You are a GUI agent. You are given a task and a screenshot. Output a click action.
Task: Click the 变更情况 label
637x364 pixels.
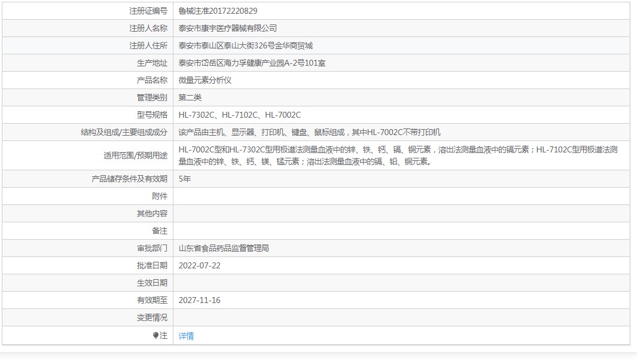152,318
